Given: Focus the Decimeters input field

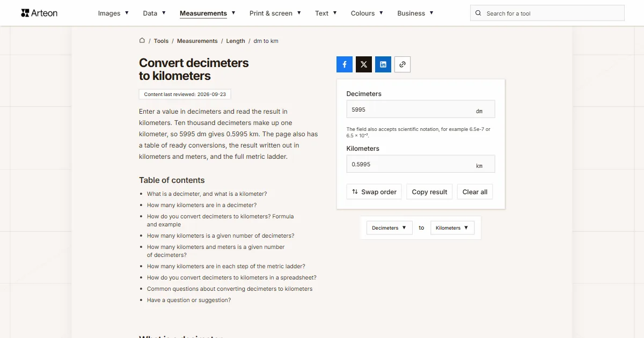Looking at the screenshot, I should [x=421, y=109].
